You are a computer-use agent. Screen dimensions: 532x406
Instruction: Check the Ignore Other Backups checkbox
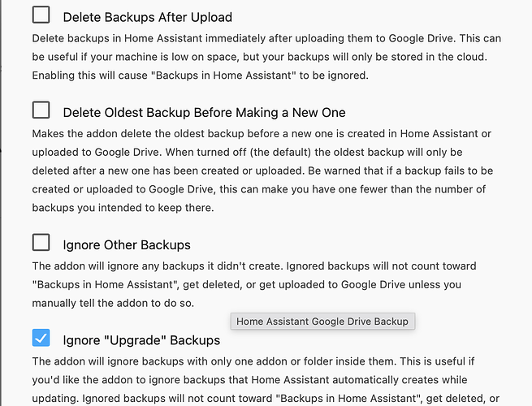point(41,243)
